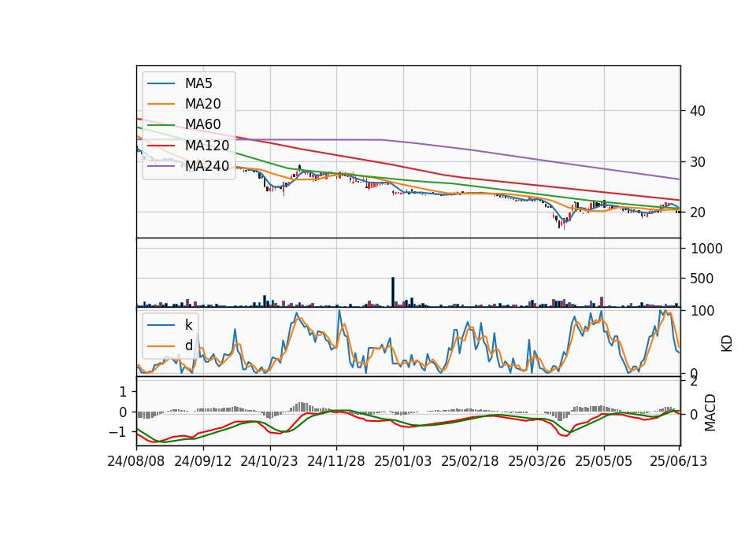Viewport: 756px width, 543px height.
Task: Click the date label 24/11/28
Action: [336, 461]
